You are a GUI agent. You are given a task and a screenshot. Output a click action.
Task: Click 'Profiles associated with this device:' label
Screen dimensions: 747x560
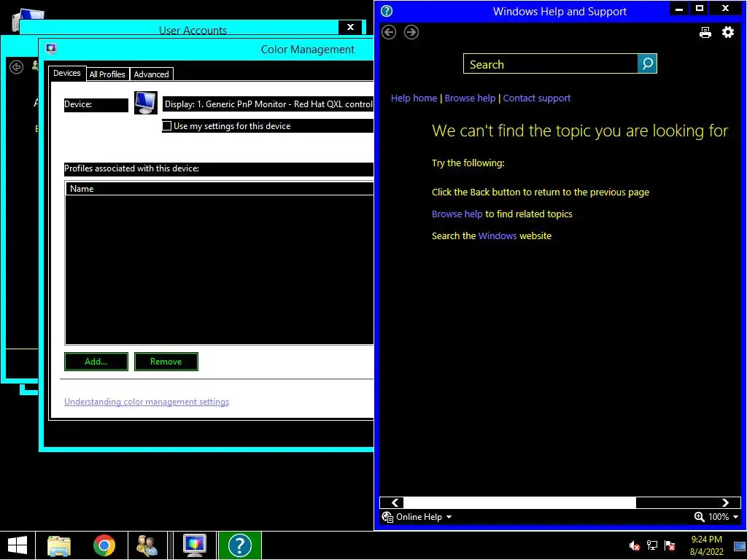click(x=131, y=168)
